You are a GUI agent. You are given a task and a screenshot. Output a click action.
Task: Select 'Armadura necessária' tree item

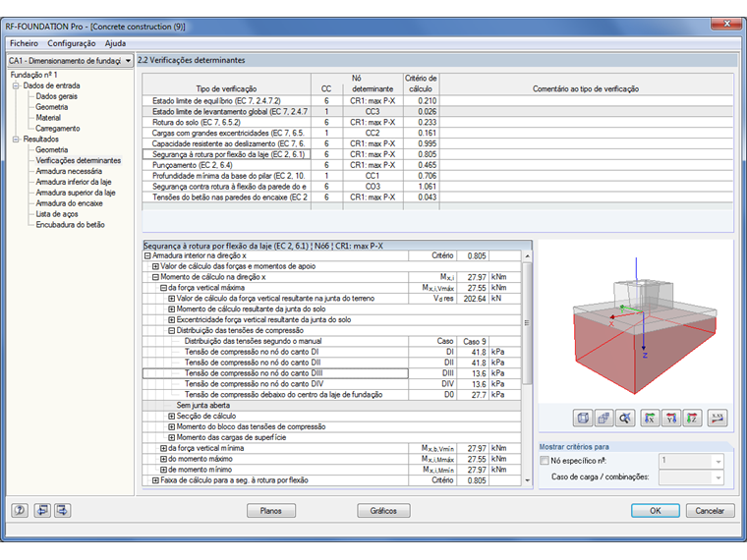(x=69, y=171)
